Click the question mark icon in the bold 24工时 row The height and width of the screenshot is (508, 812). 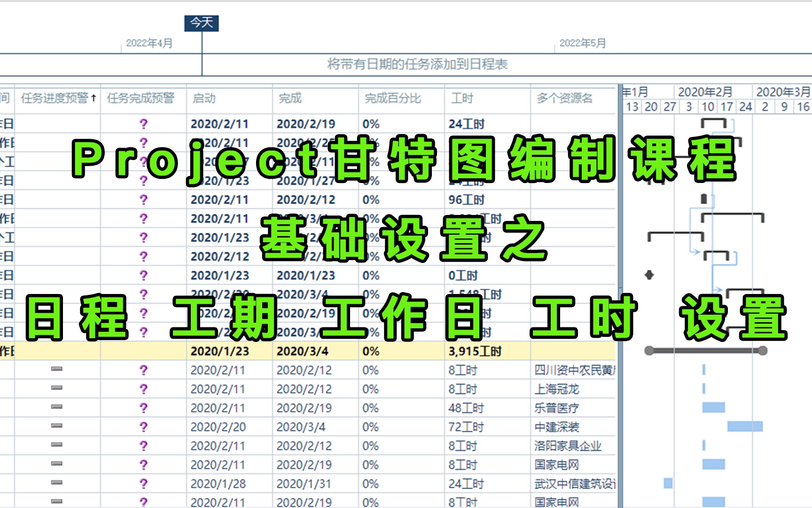(x=143, y=124)
